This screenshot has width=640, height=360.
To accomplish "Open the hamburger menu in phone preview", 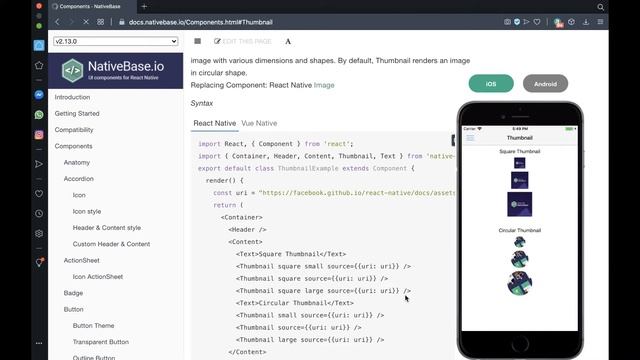I will pyautogui.click(x=470, y=138).
